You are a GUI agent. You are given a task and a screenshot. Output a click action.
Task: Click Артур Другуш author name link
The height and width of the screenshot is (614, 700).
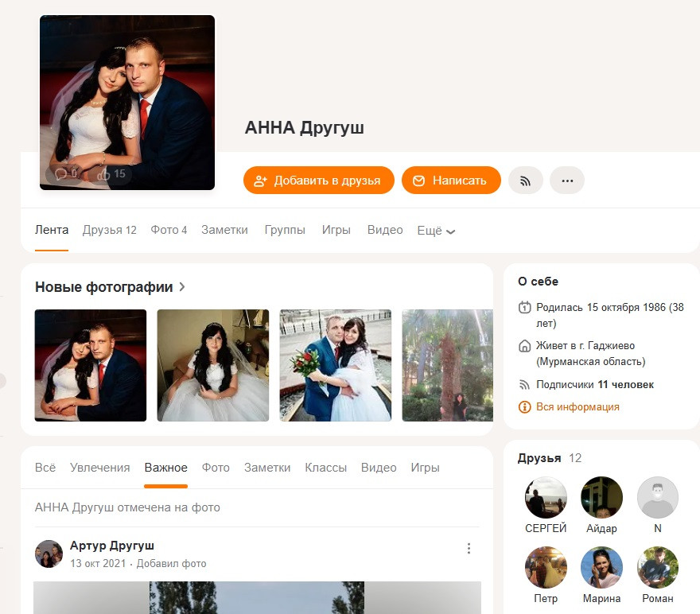(x=112, y=546)
